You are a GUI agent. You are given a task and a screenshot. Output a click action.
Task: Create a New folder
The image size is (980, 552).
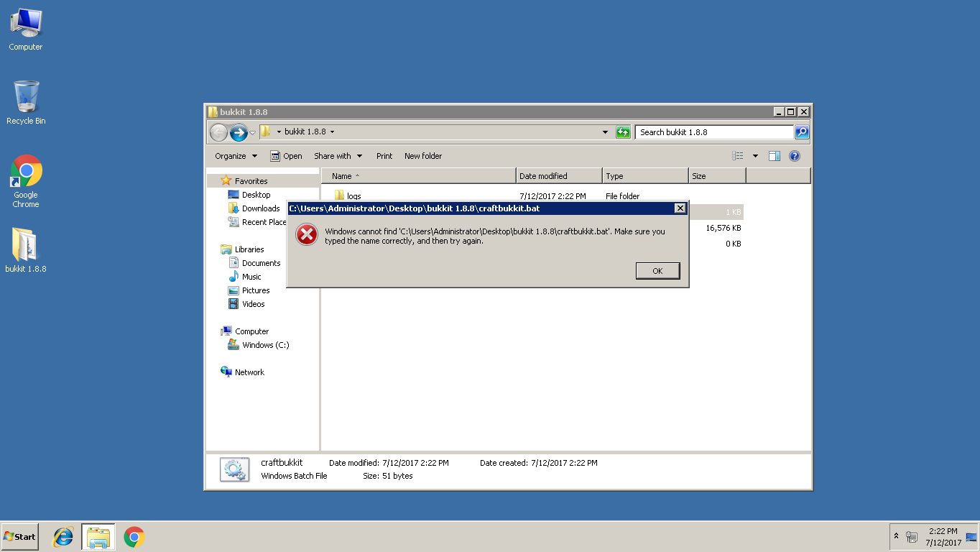423,156
